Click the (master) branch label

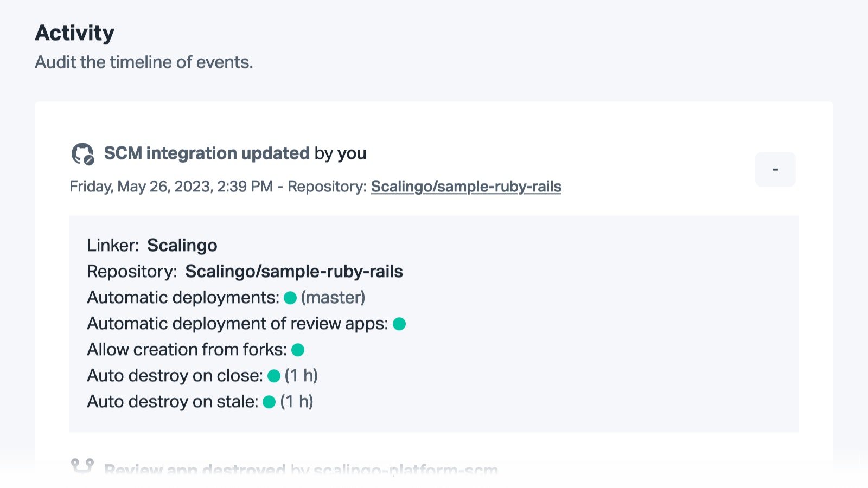click(333, 298)
